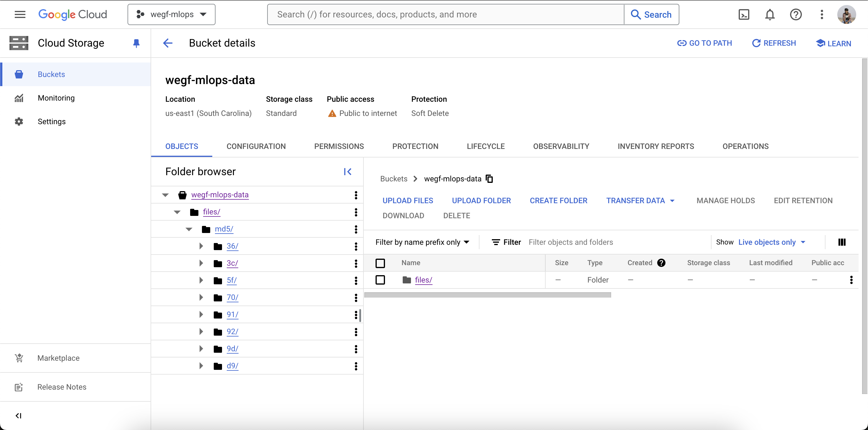Viewport: 868px width, 430px height.
Task: Check the select-all checkbox in the Name header
Action: click(x=380, y=263)
